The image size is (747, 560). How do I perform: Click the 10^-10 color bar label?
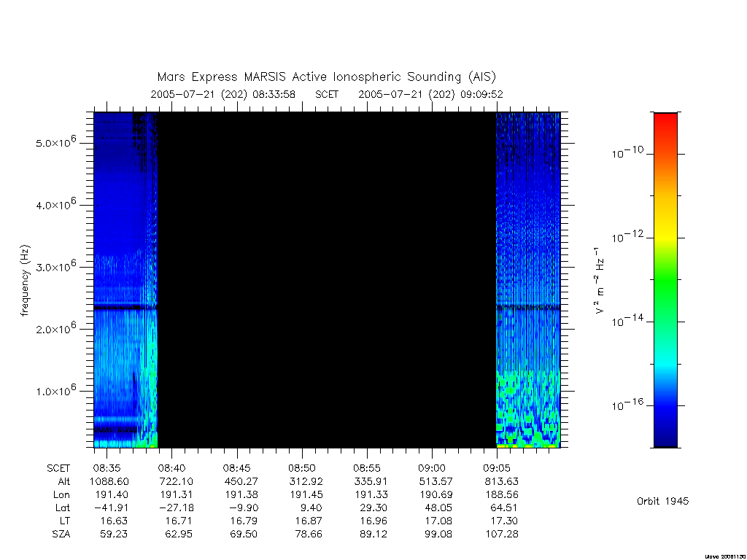(627, 153)
